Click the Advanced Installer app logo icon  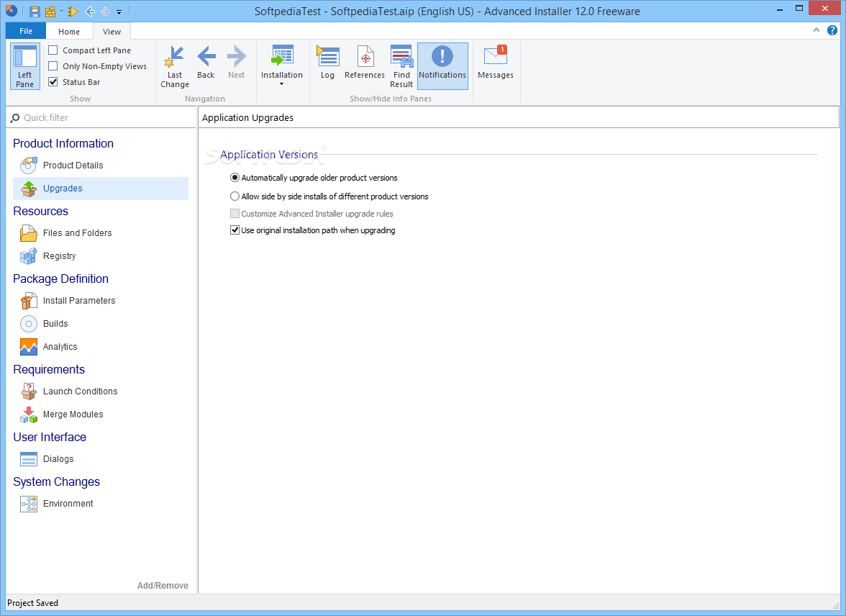coord(12,10)
